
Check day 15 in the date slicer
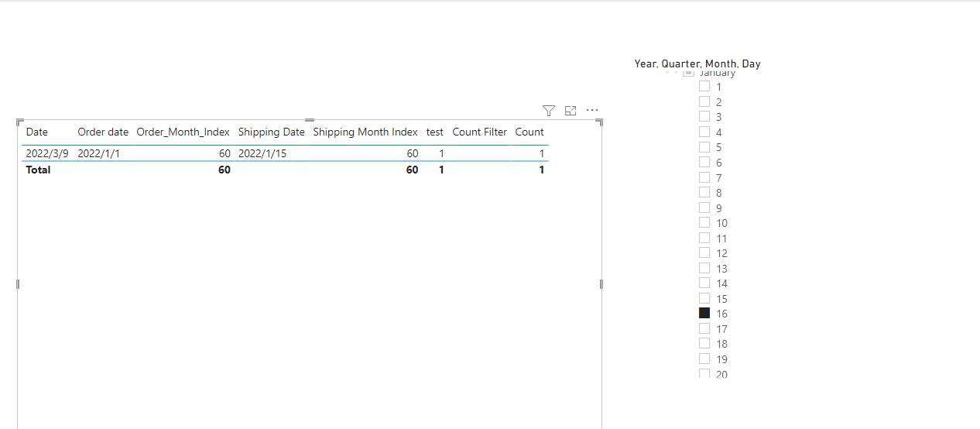704,298
